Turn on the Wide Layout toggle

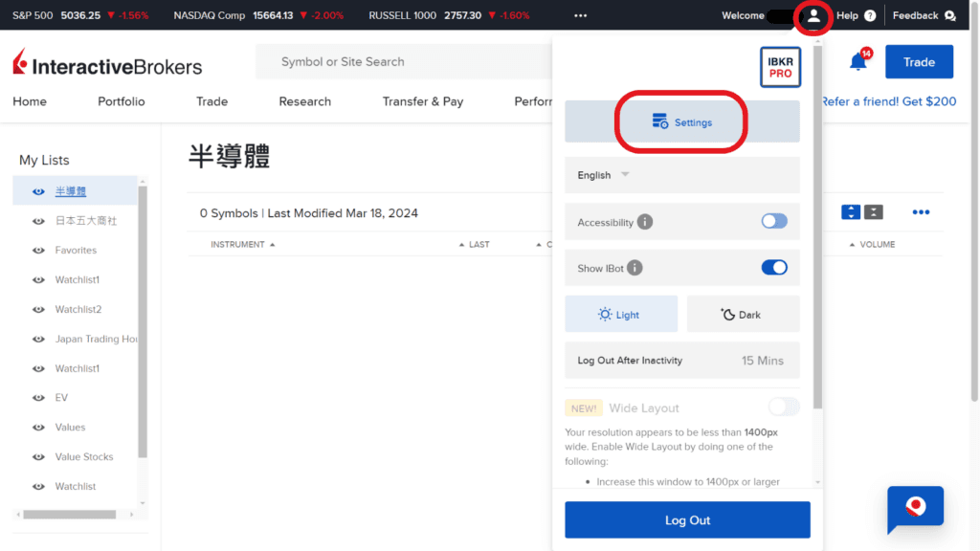click(x=783, y=407)
